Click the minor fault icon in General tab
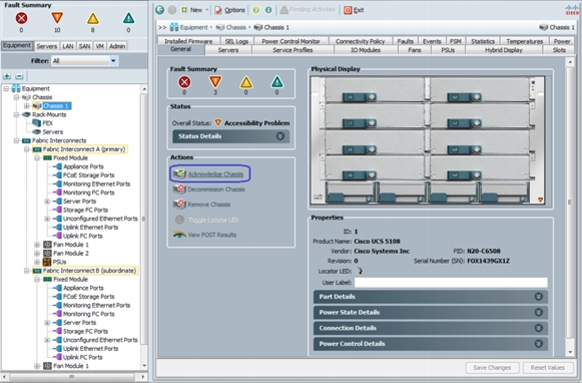 [x=246, y=82]
